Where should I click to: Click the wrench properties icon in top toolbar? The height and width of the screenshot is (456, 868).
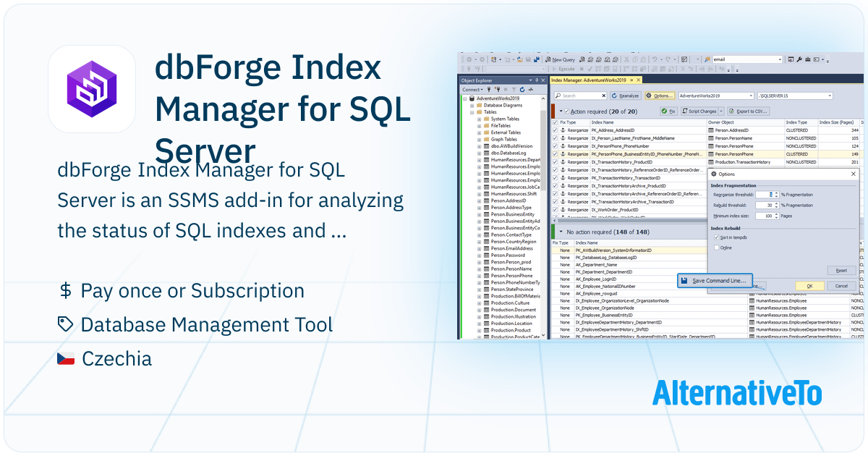point(800,59)
